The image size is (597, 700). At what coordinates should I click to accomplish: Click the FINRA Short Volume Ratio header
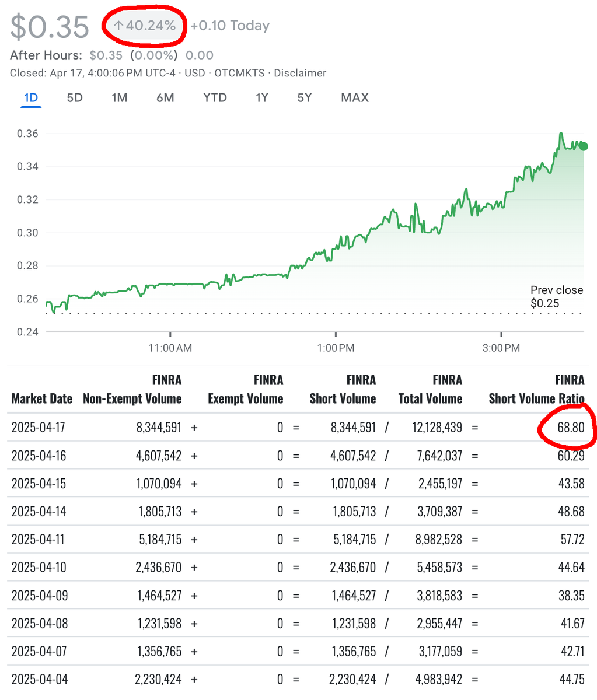coord(536,390)
